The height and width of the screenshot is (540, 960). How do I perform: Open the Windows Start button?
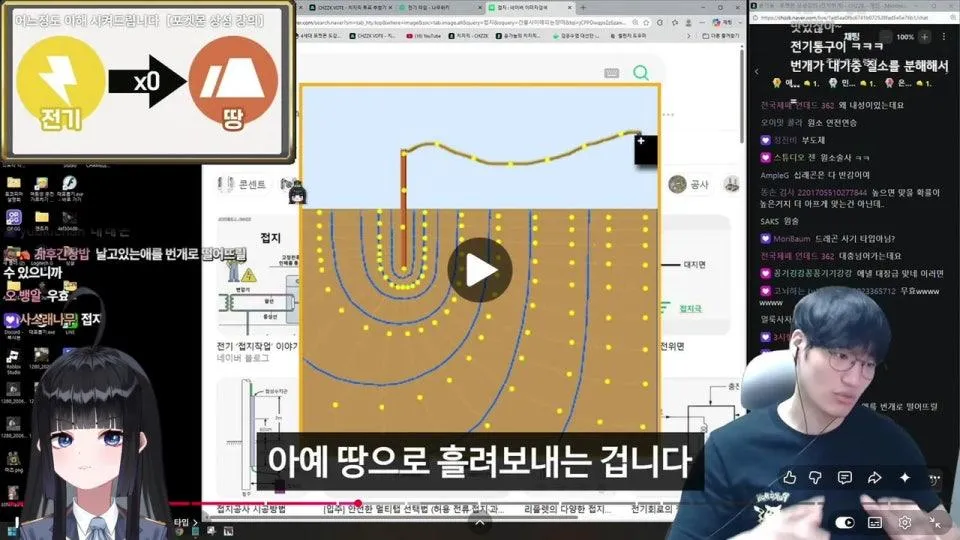coord(12,531)
